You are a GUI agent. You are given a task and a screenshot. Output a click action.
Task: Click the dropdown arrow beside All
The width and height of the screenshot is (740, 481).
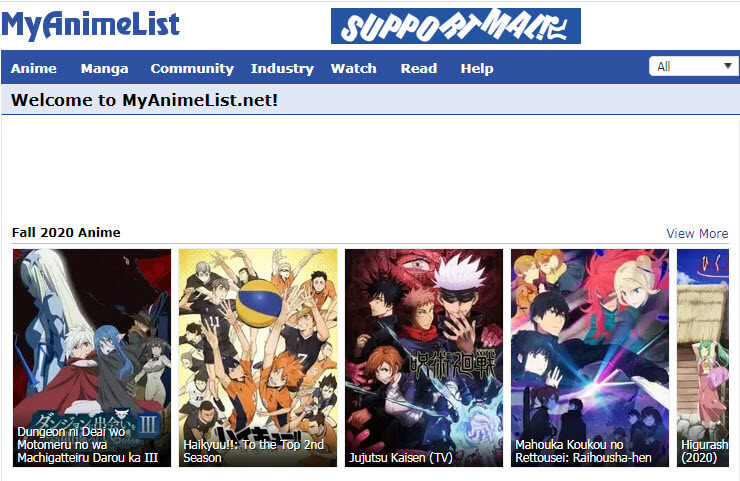(728, 66)
